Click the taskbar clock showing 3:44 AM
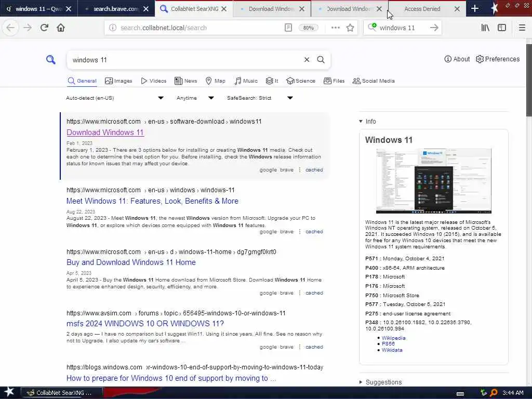Screen dimensions: 532x399 pyautogui.click(x=513, y=393)
